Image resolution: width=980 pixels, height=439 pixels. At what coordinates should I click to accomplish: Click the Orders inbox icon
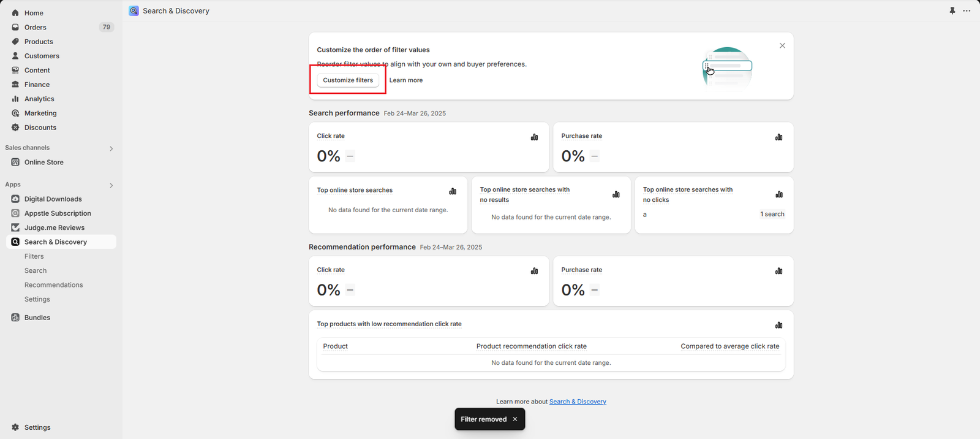click(15, 27)
